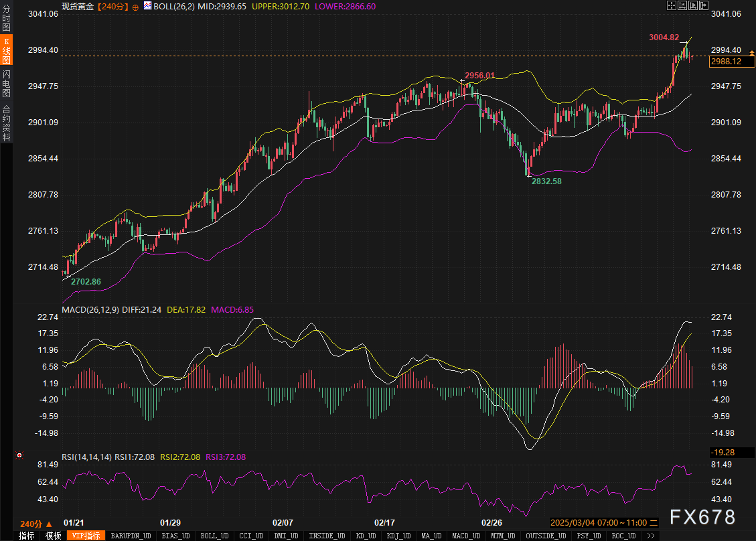Image resolution: width=756 pixels, height=541 pixels.
Task: Switch to the K线图 view
Action: [6, 51]
